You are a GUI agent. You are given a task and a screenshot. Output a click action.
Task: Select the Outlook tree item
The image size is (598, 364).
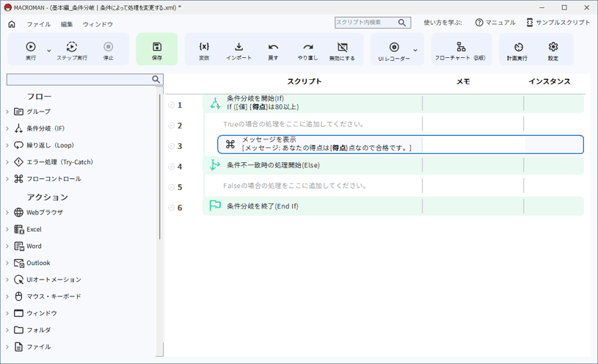[x=38, y=263]
